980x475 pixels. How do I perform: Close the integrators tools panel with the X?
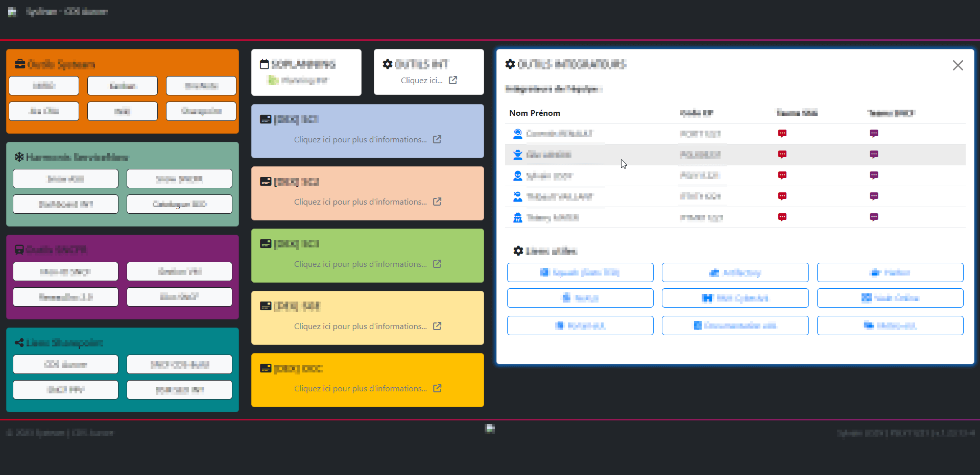[x=958, y=65]
